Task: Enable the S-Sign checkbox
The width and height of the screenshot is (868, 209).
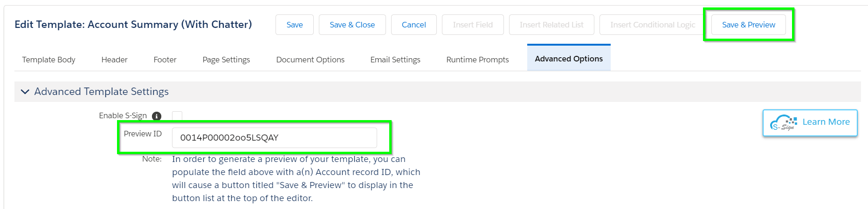Action: point(177,116)
